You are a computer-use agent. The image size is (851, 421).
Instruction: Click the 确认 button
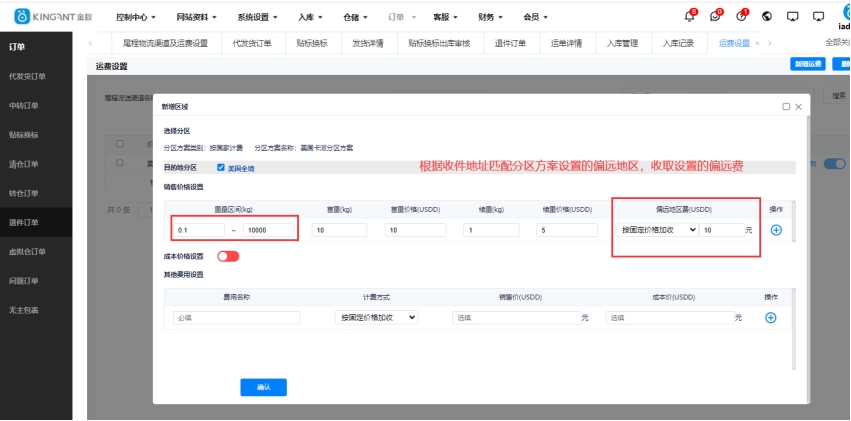click(263, 386)
